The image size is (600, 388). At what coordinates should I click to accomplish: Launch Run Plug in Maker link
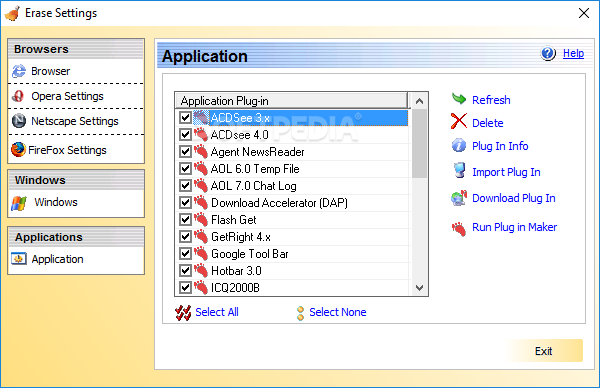click(514, 227)
